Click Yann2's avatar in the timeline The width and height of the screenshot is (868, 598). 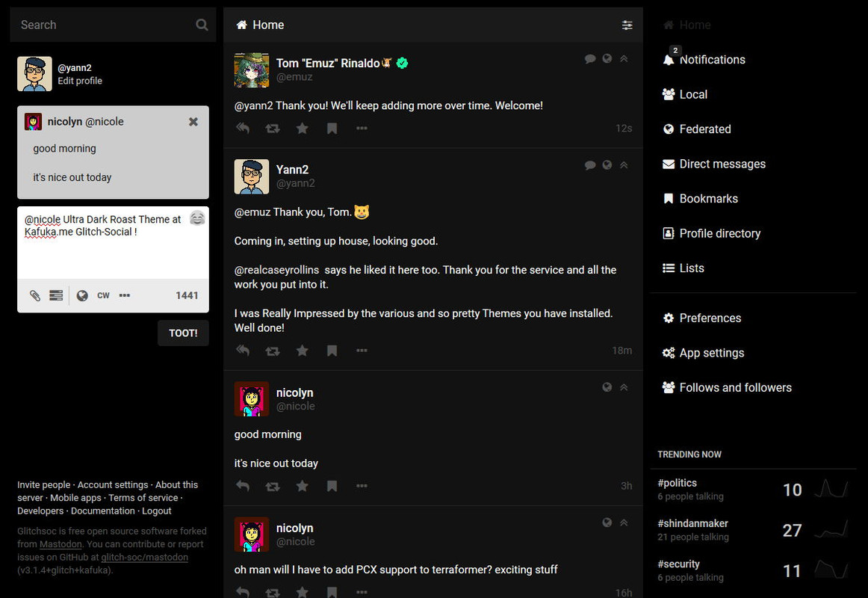tap(251, 176)
